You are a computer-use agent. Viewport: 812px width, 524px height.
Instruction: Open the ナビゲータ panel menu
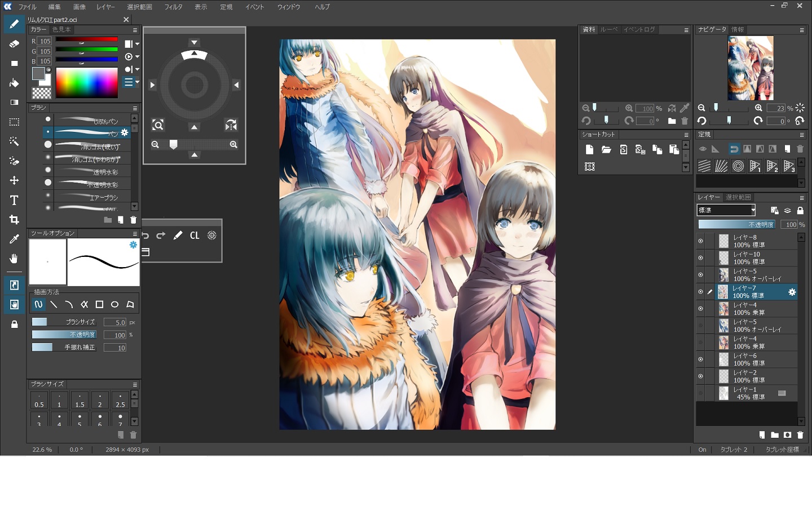(801, 30)
